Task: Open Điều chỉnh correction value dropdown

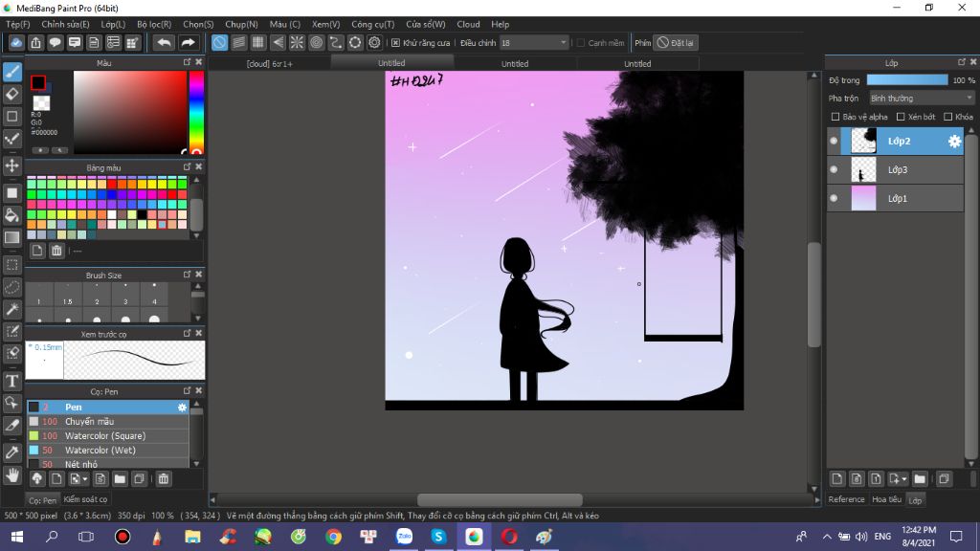Action: coord(534,42)
